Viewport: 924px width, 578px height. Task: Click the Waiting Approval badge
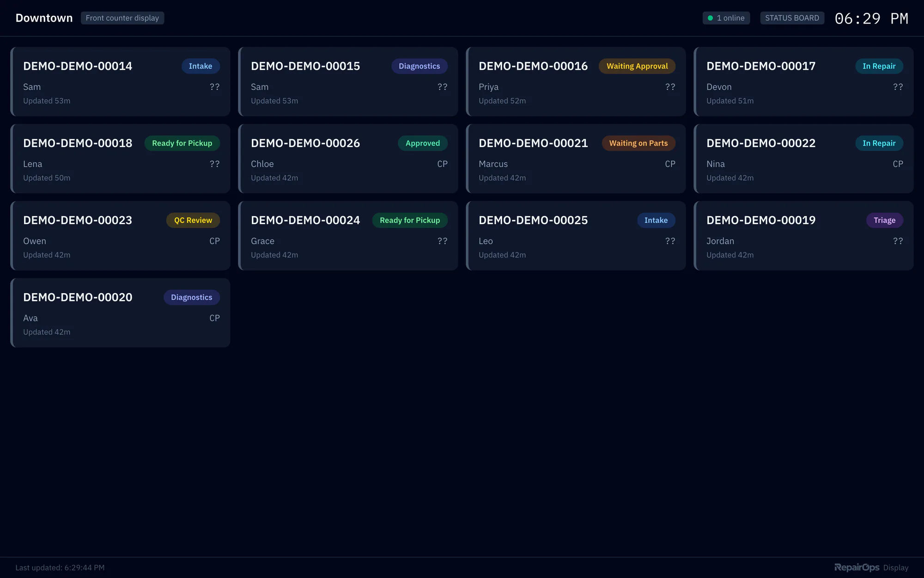point(637,66)
